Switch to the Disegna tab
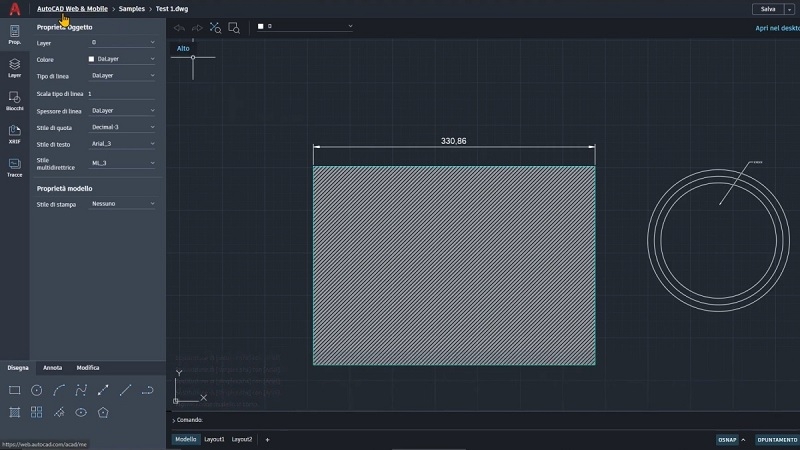Image resolution: width=800 pixels, height=450 pixels. click(18, 368)
